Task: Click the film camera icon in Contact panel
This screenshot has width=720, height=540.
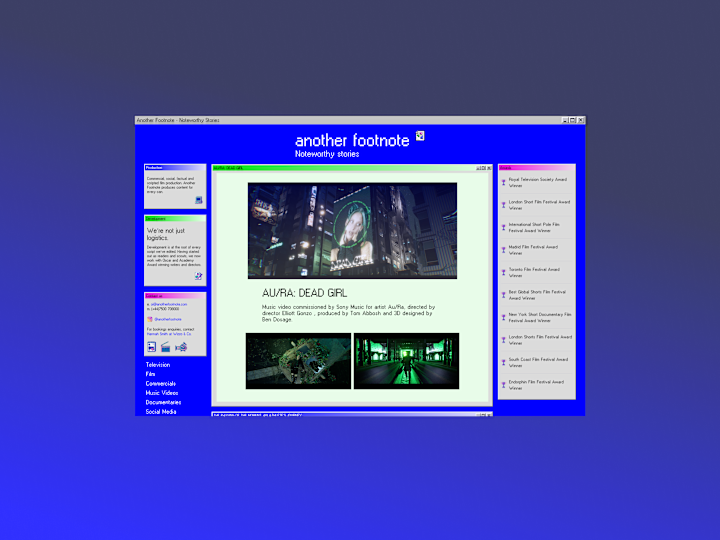Action: click(x=181, y=347)
